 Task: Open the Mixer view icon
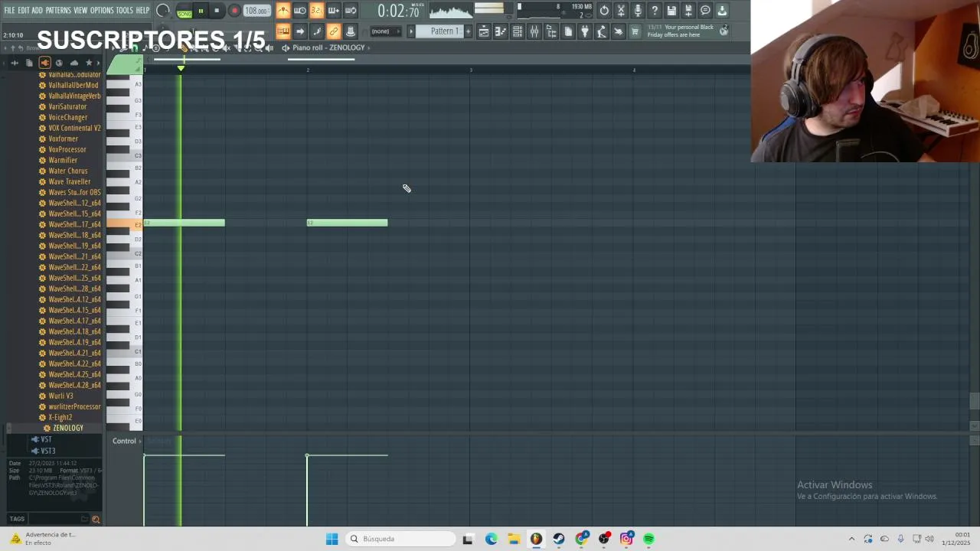coord(534,31)
